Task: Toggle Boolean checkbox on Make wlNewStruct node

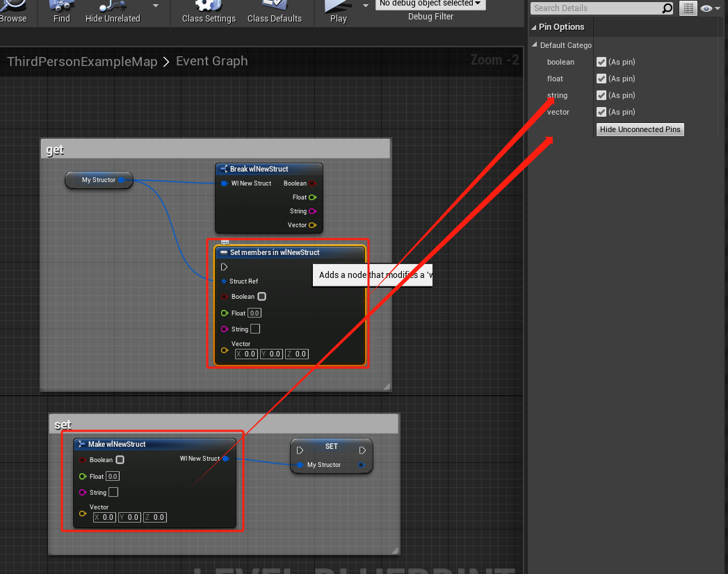Action: pyautogui.click(x=120, y=459)
